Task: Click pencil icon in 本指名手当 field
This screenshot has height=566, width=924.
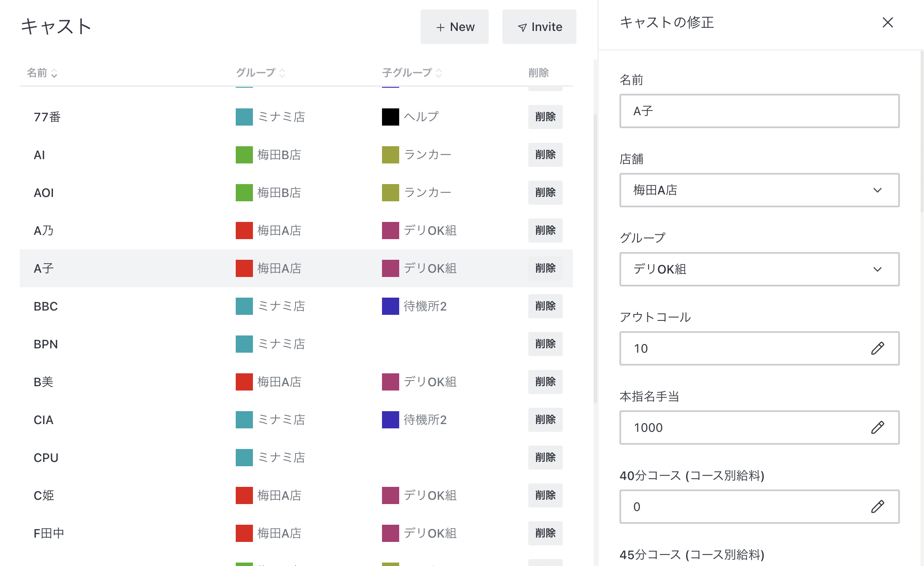Action: (x=877, y=427)
